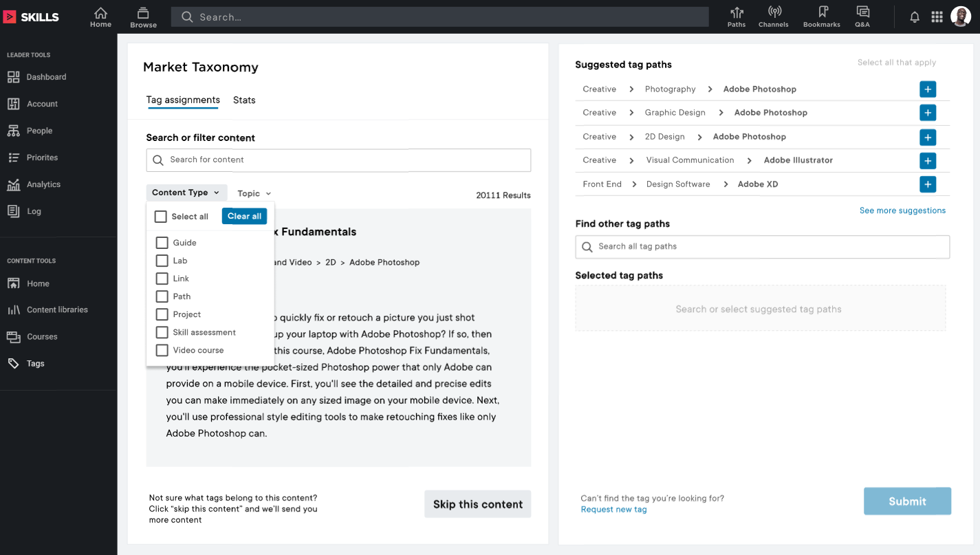This screenshot has height=555, width=980.
Task: Check the Guide content type
Action: click(x=162, y=243)
